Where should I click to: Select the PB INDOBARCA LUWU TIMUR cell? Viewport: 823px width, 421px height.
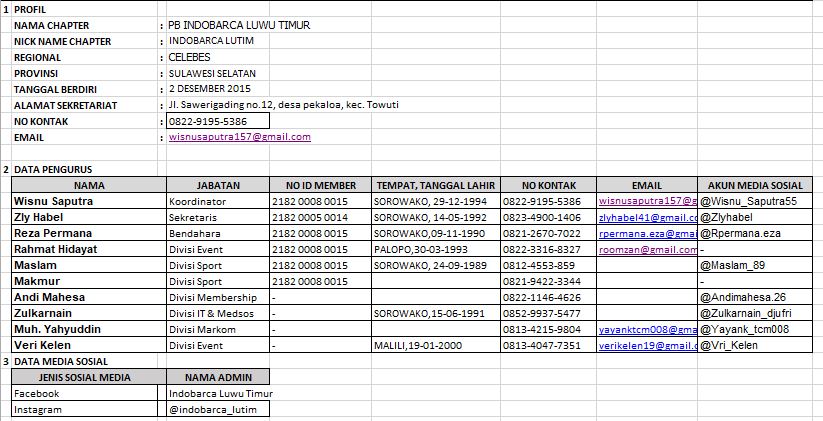239,25
